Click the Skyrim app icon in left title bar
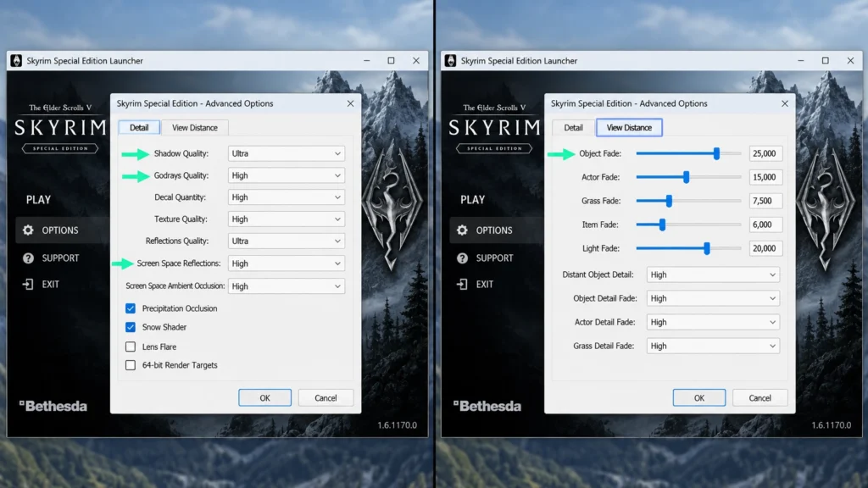Viewport: 868px width, 488px height. point(16,61)
